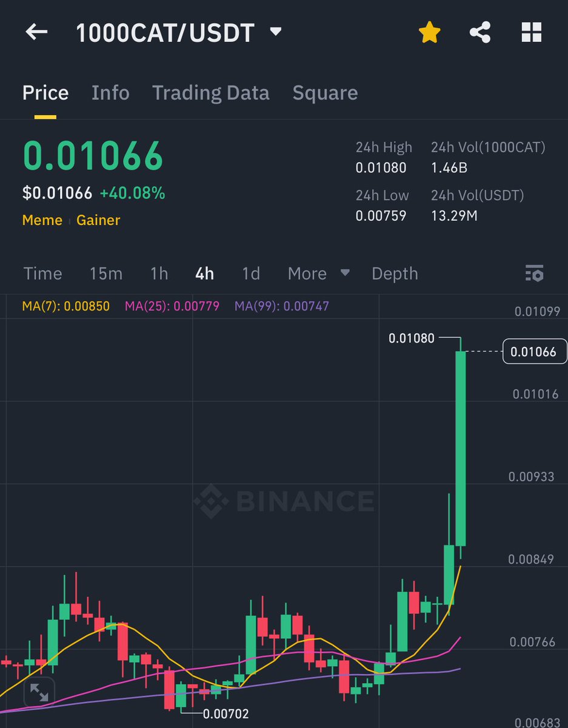Tap the MA(99): 0.00747 indicator label

coord(282,306)
